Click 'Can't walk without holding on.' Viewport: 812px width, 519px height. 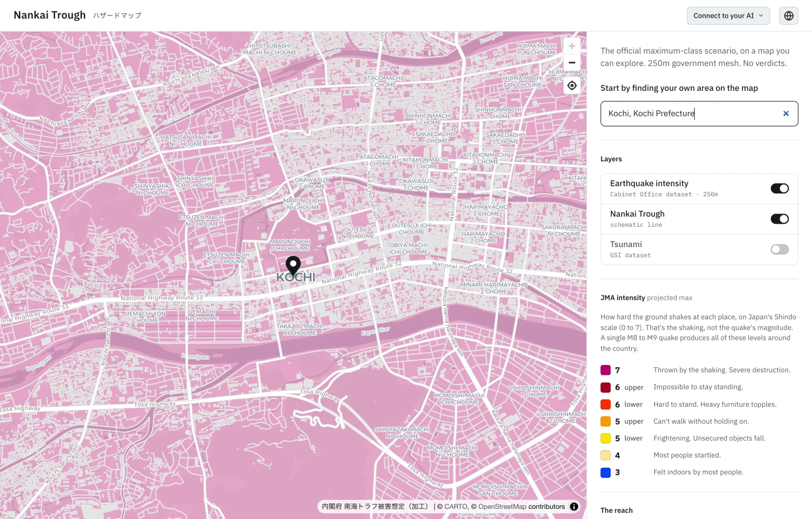[701, 422]
